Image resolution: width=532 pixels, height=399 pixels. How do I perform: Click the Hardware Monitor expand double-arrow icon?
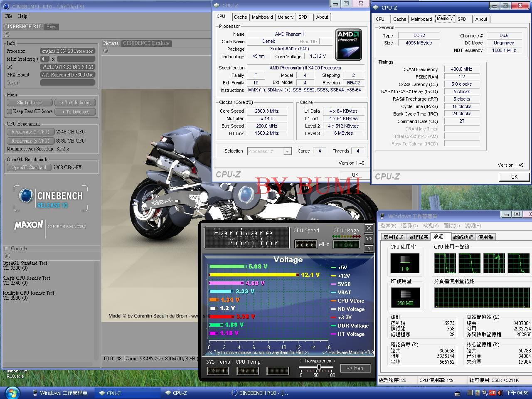tap(369, 239)
